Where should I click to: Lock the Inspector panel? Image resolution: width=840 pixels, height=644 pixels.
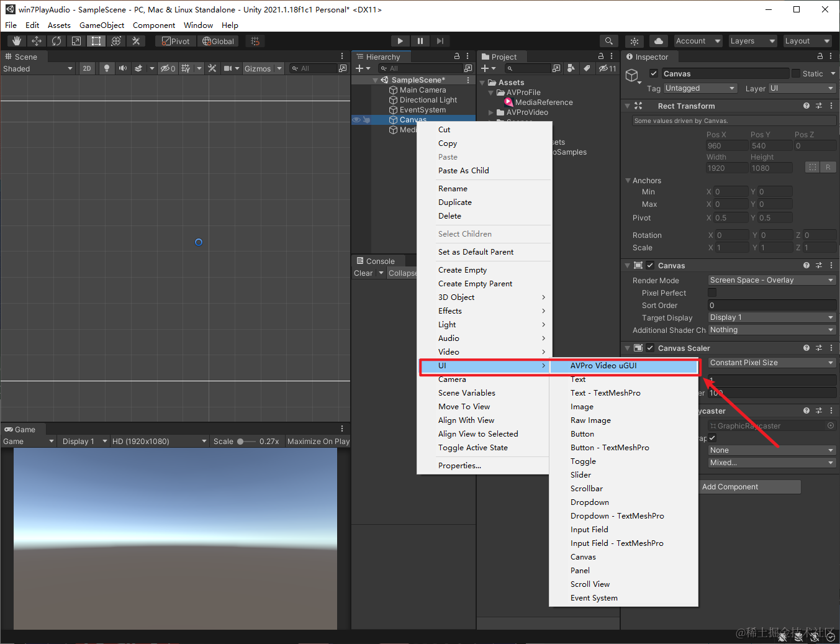820,56
